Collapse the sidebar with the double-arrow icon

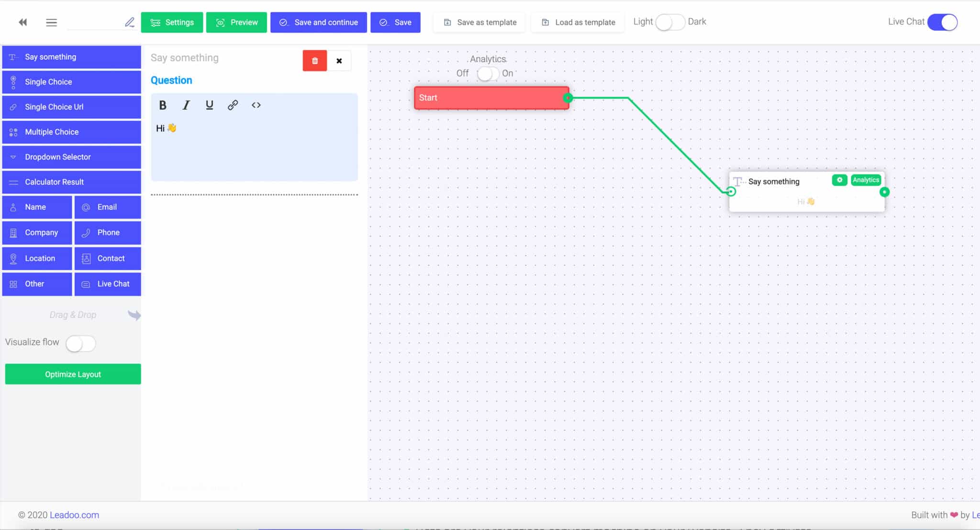click(22, 22)
